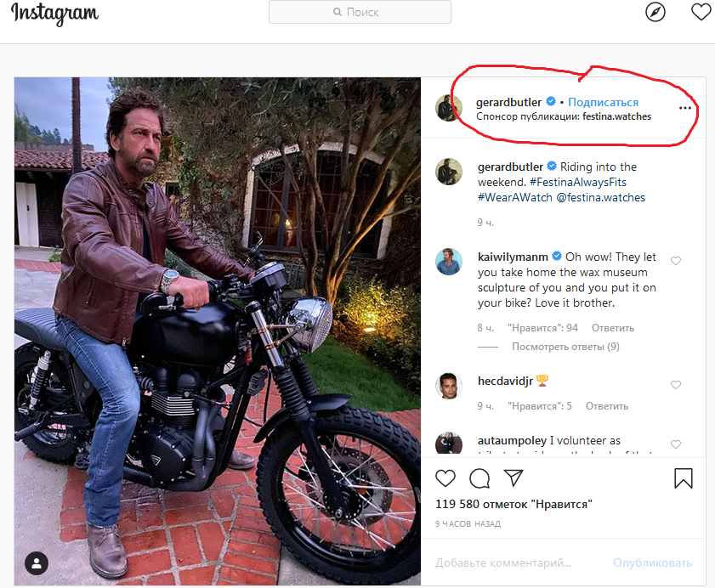
Task: Open the Explore compass icon
Action: (x=655, y=12)
